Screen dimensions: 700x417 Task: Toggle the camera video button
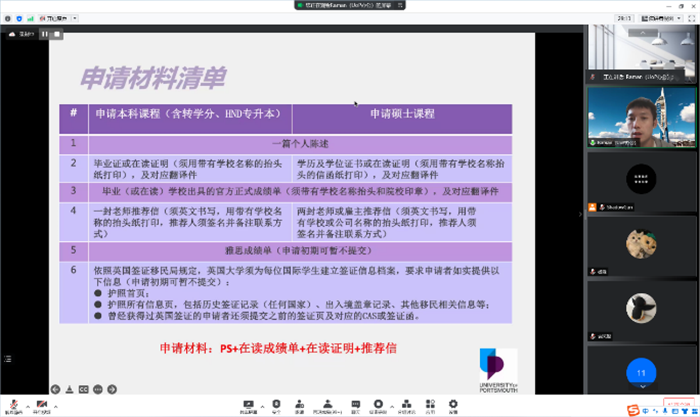coord(42,405)
